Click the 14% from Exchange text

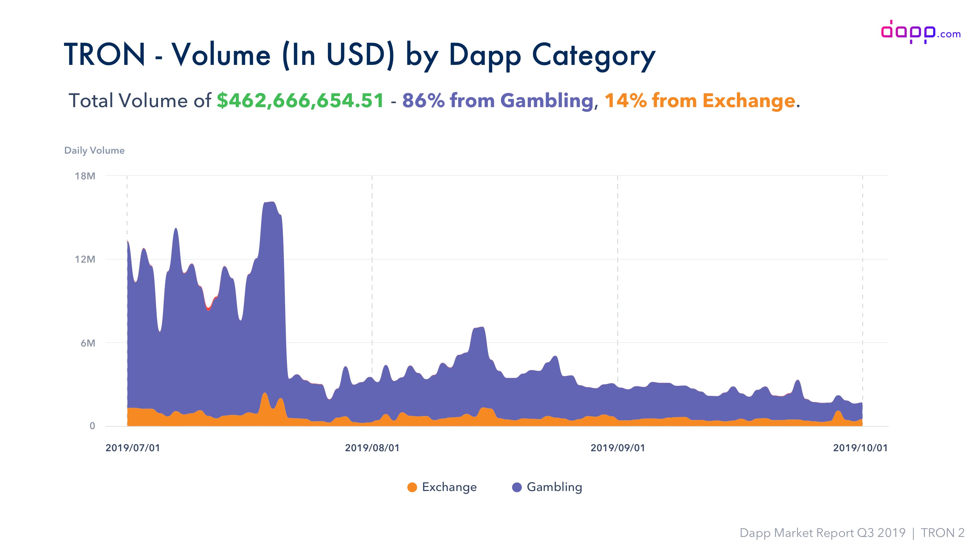[700, 101]
